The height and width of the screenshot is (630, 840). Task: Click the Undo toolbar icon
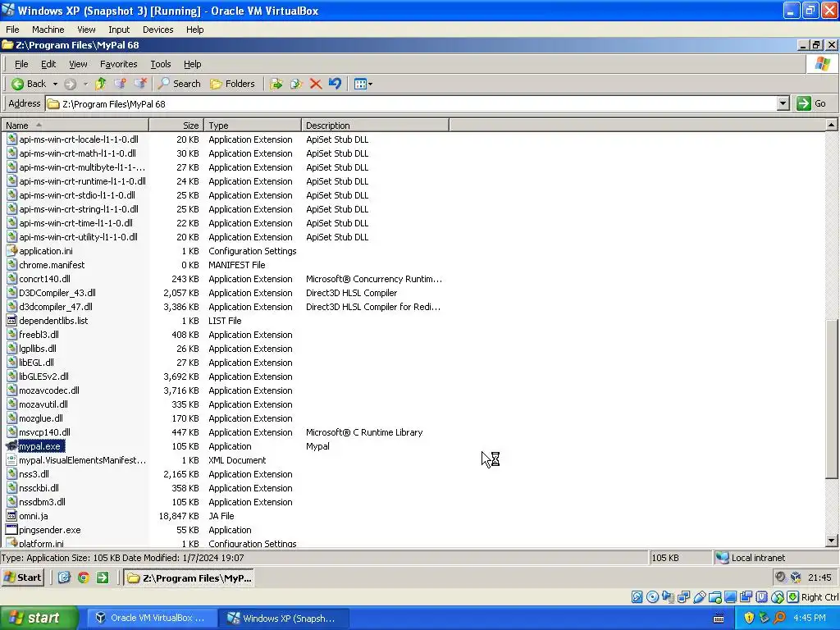click(x=336, y=84)
